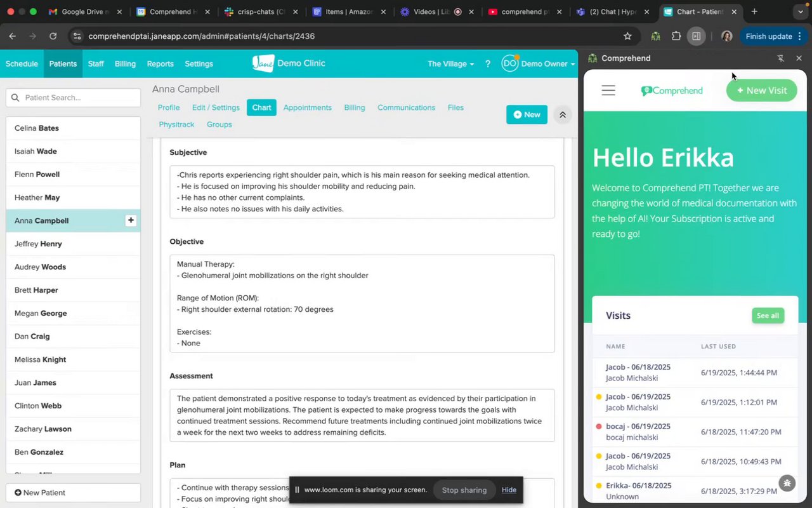Image resolution: width=812 pixels, height=508 pixels.
Task: Open the Comprehend extension icon in the toolbar
Action: pyautogui.click(x=655, y=36)
